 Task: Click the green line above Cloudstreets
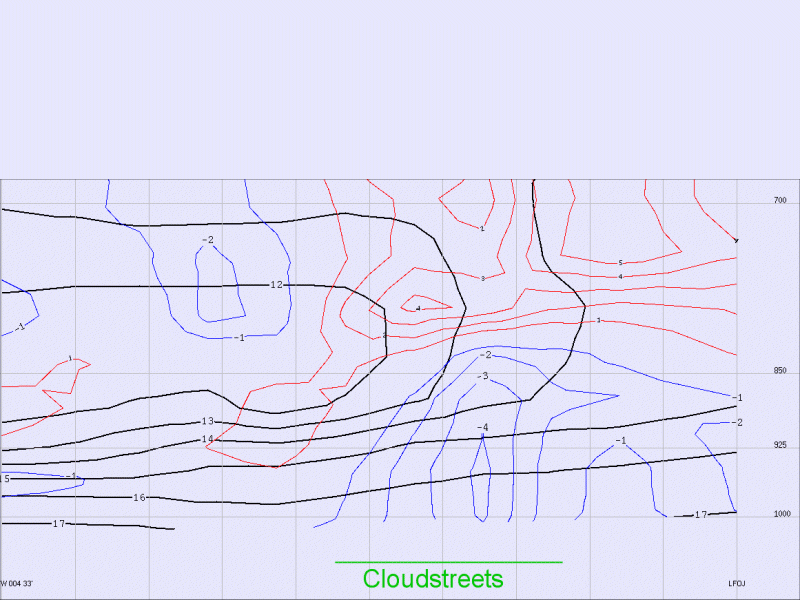pyautogui.click(x=448, y=562)
